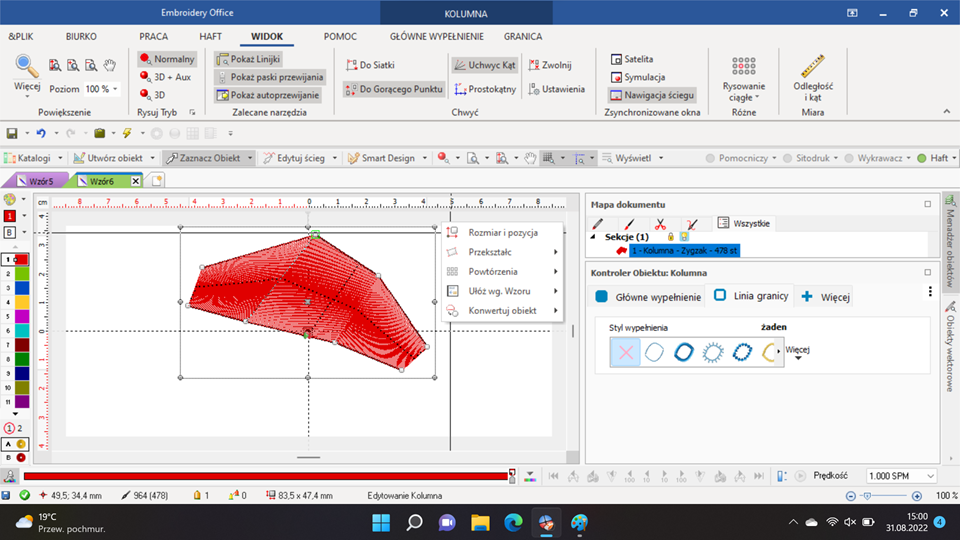Select the pan hand tool in ribbon

pos(110,65)
